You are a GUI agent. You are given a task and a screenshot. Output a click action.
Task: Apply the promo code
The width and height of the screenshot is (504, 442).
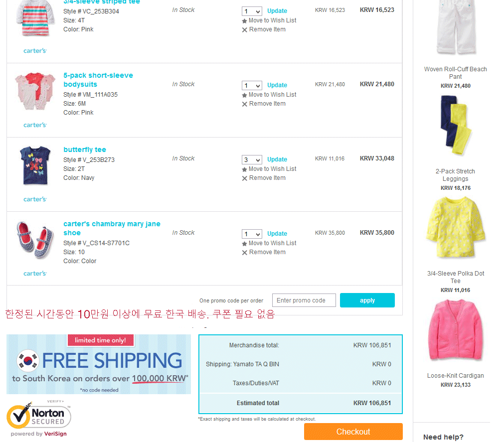click(367, 300)
